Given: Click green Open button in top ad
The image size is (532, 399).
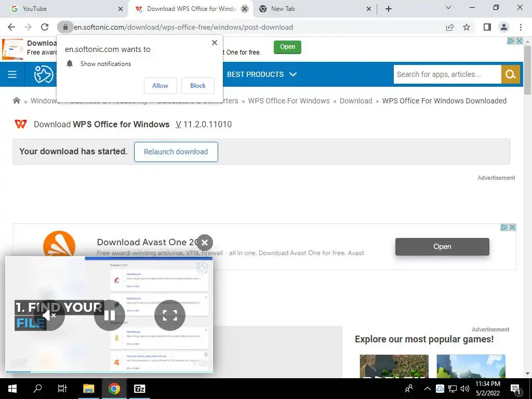Looking at the screenshot, I should point(287,47).
